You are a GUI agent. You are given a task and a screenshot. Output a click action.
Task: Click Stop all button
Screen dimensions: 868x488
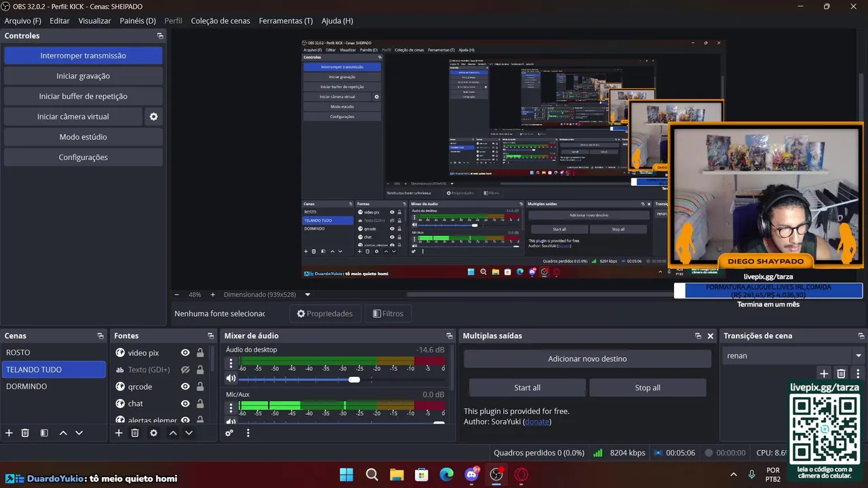[648, 388]
